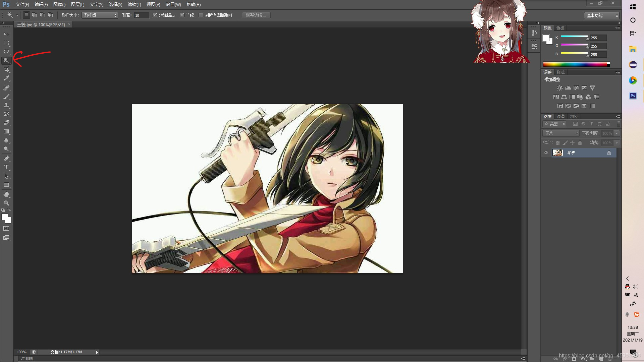Uncheck the 连续 contiguous checkbox
The height and width of the screenshot is (362, 644).
[x=182, y=15]
